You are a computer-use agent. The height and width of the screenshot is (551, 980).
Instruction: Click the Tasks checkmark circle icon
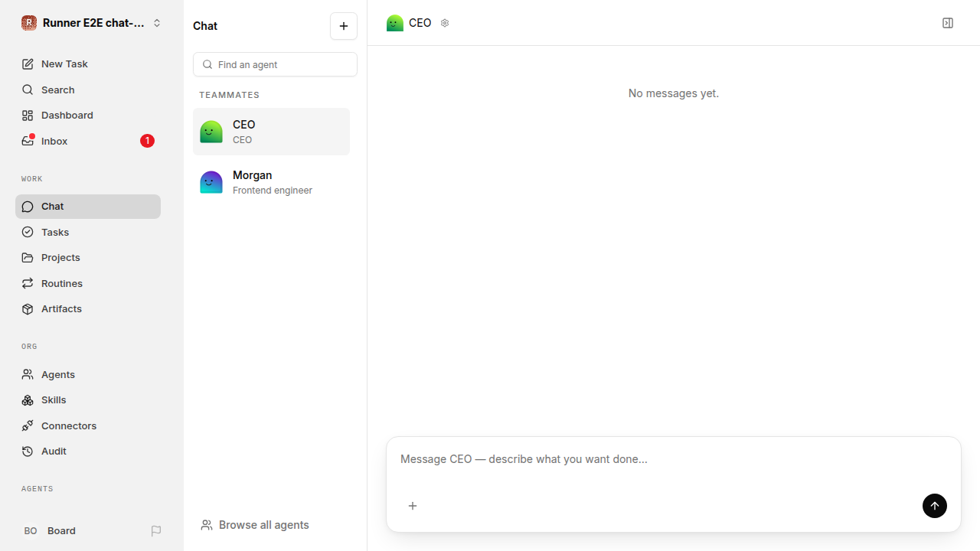(x=28, y=232)
